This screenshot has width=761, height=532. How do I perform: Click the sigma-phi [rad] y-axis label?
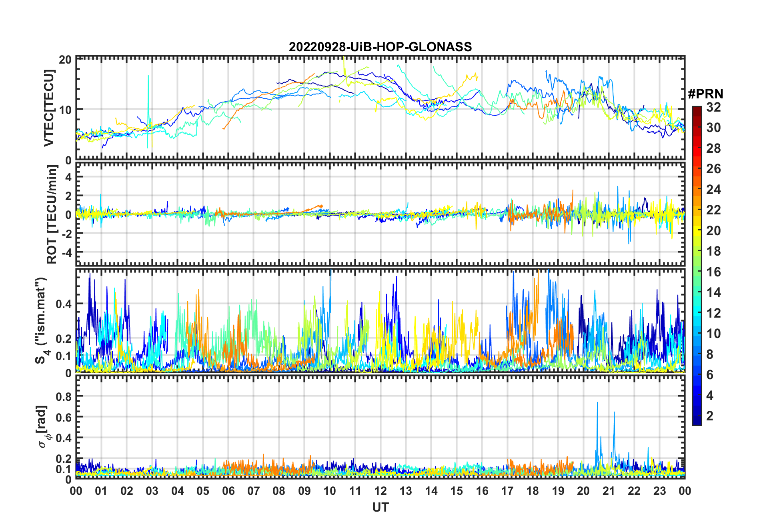pos(42,426)
